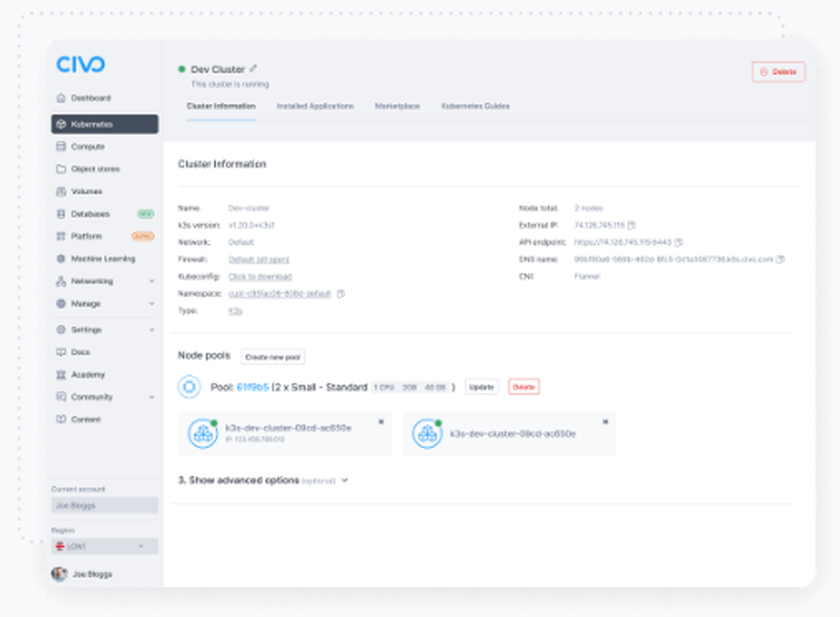Viewport: 840px width, 617px height.
Task: Switch to the Marketplace tab
Action: click(397, 106)
